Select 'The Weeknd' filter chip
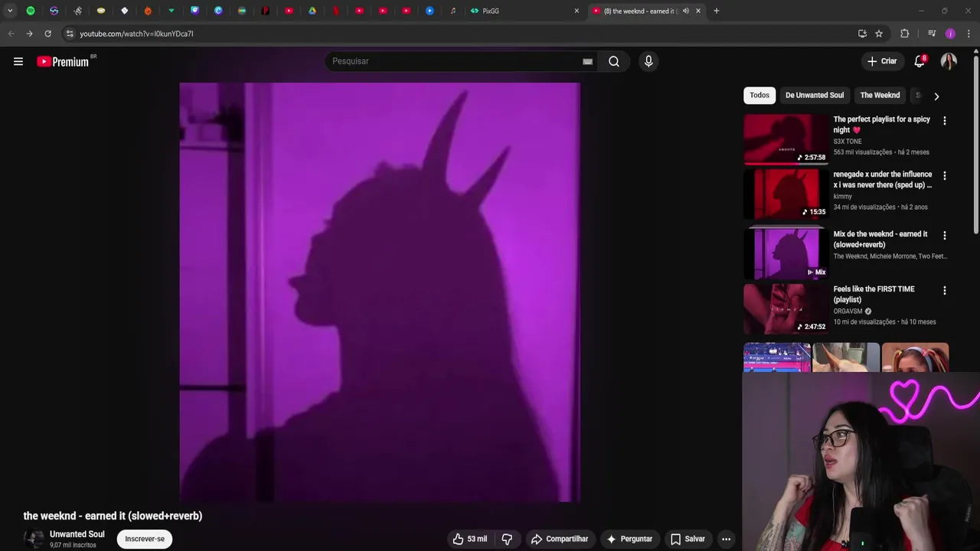Image resolution: width=980 pixels, height=551 pixels. point(880,95)
